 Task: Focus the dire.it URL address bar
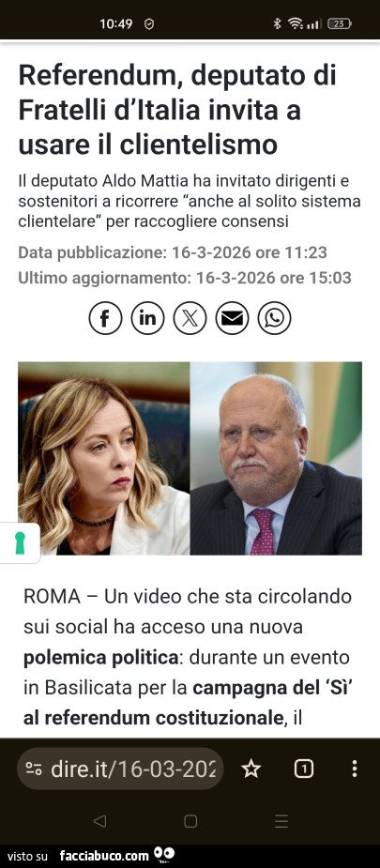point(120,769)
